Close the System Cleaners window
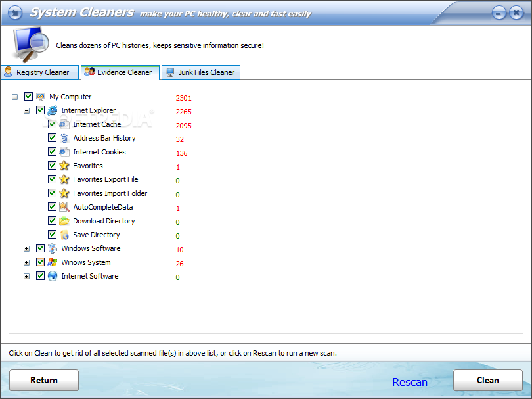 516,13
